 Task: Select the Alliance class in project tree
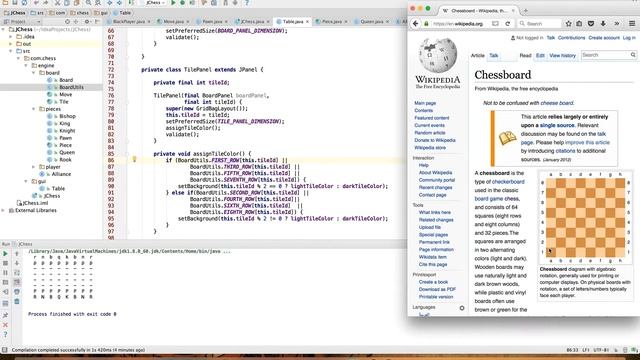[x=61, y=174]
